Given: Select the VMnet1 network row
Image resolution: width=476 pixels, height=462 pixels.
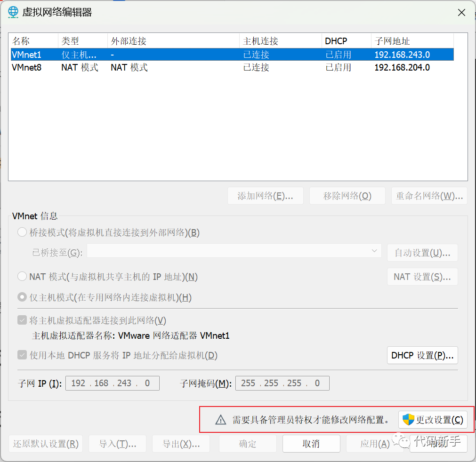Looking at the screenshot, I should [232, 55].
